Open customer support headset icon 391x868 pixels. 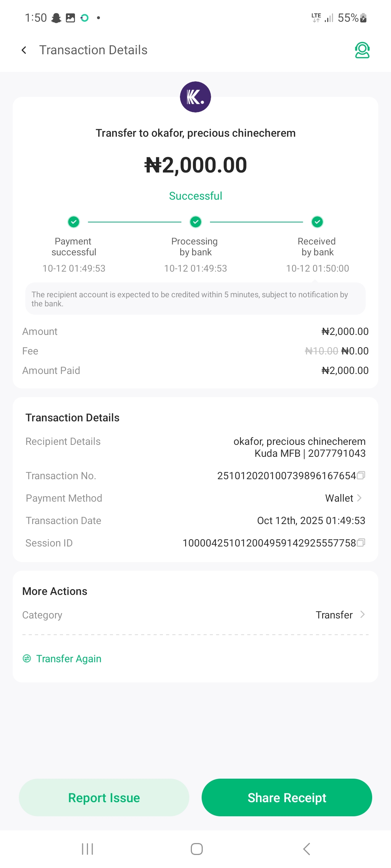[362, 50]
